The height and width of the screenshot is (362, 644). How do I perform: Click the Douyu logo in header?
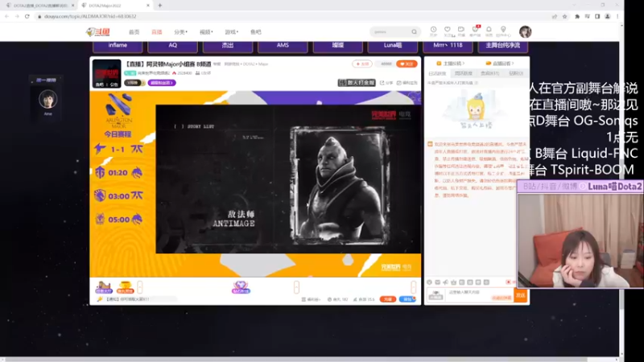click(x=98, y=32)
